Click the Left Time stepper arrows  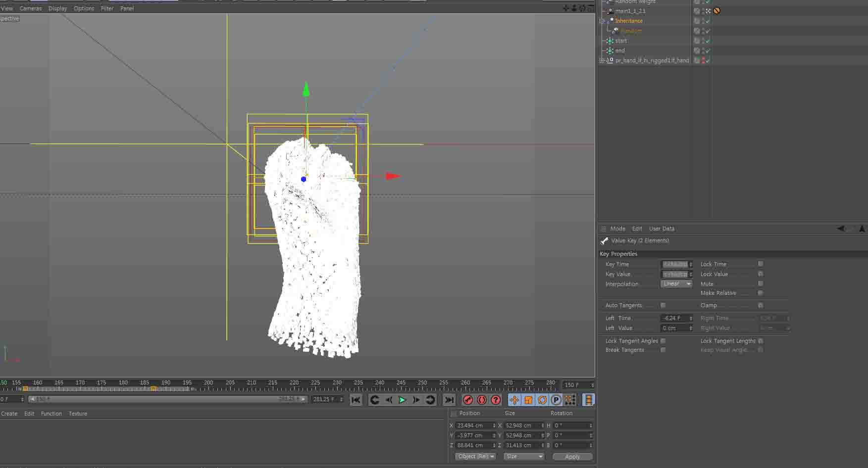[691, 318]
